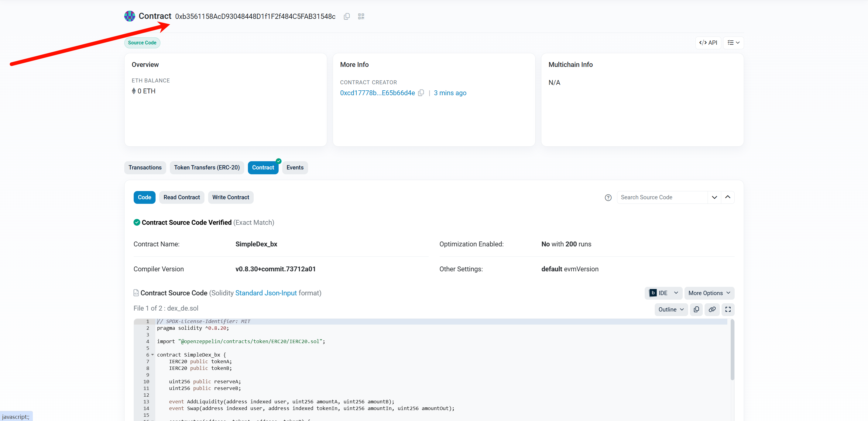Copy the contract creator address
The width and height of the screenshot is (868, 421).
421,93
